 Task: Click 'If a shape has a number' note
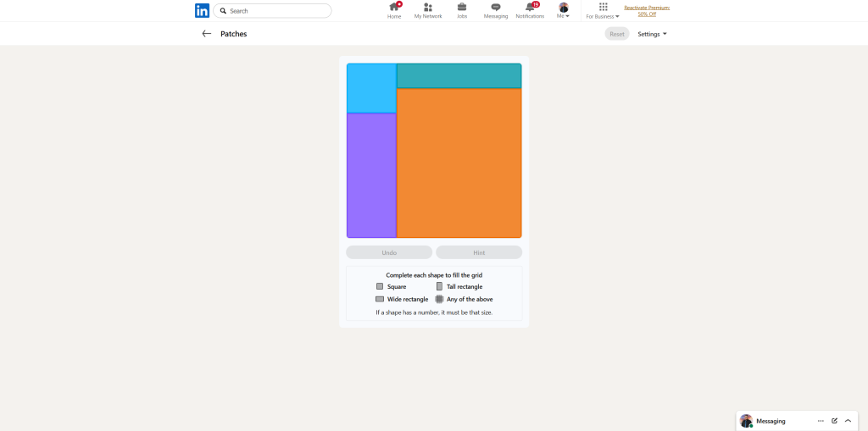tap(434, 312)
